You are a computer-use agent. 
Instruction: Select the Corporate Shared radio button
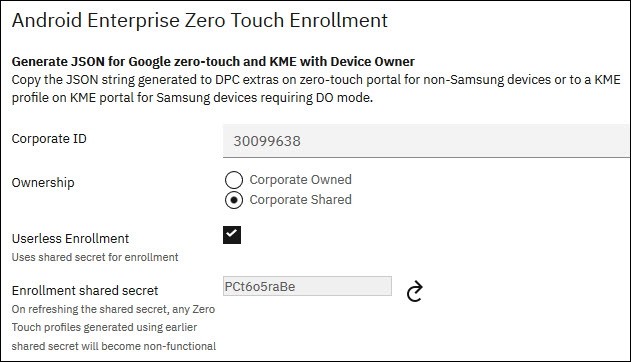click(234, 200)
